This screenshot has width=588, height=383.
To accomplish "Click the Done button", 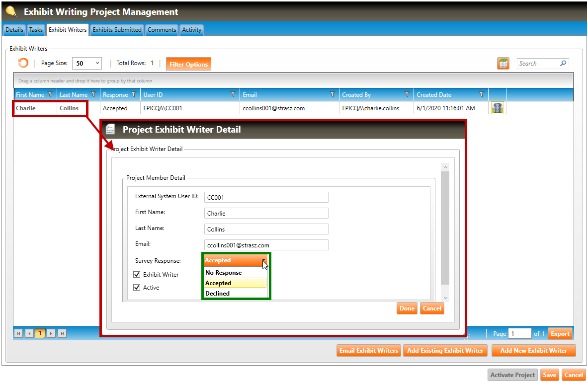I will pyautogui.click(x=407, y=308).
